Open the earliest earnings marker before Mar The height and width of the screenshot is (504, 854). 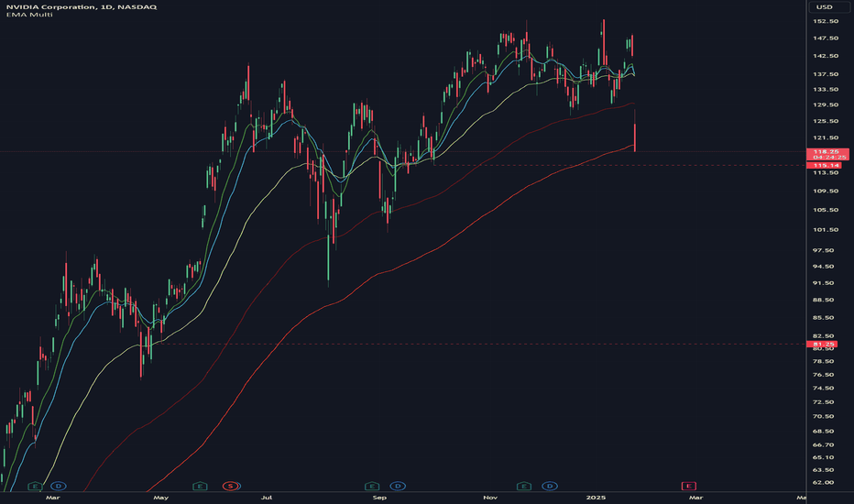[35, 486]
